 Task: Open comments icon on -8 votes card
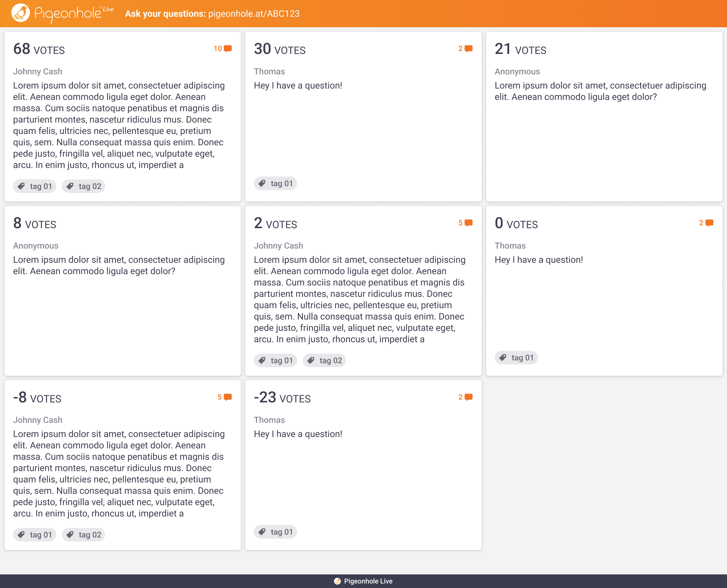coord(228,397)
